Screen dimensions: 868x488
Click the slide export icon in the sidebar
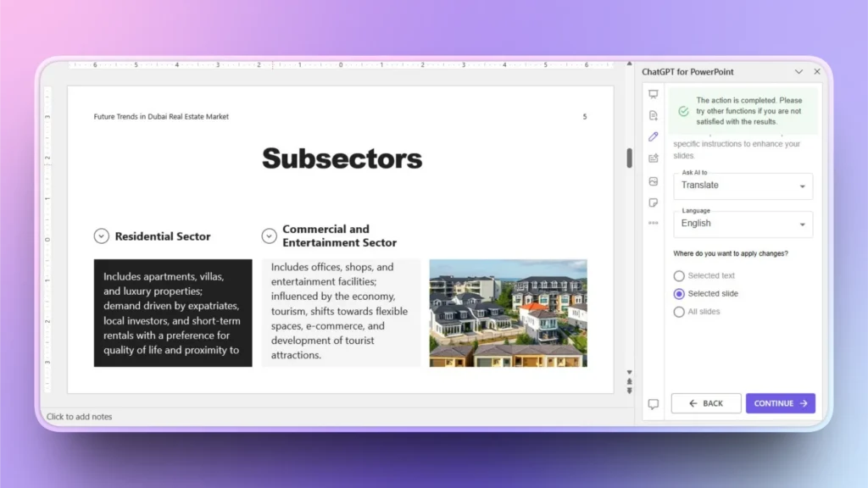653,158
